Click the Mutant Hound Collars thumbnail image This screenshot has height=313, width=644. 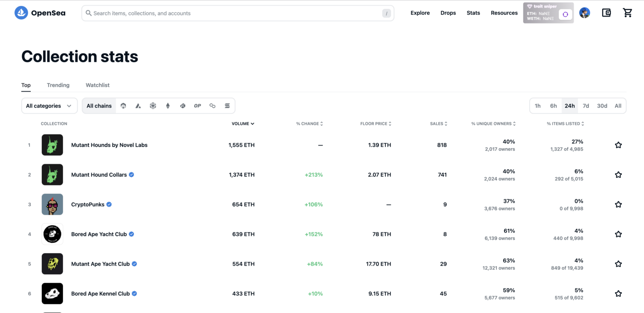[x=52, y=175]
